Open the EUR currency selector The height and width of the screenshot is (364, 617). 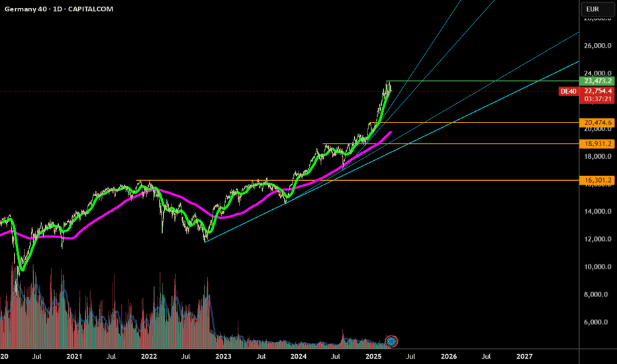pos(597,9)
